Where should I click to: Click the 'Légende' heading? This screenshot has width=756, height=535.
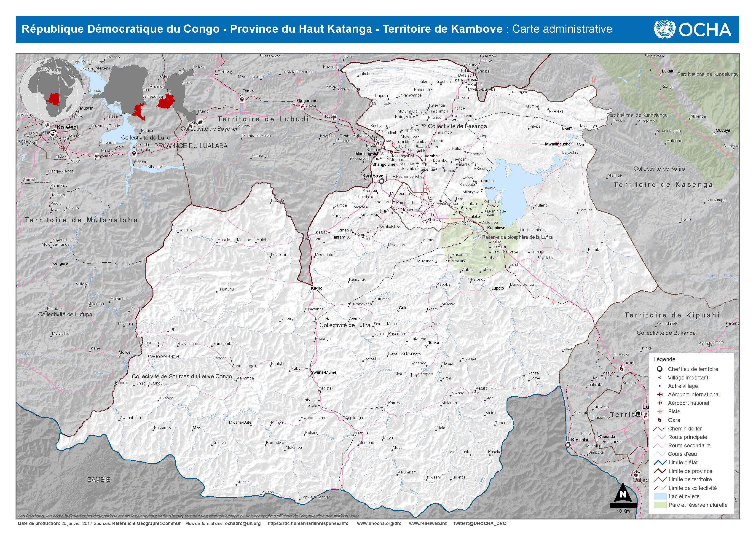pyautogui.click(x=665, y=359)
